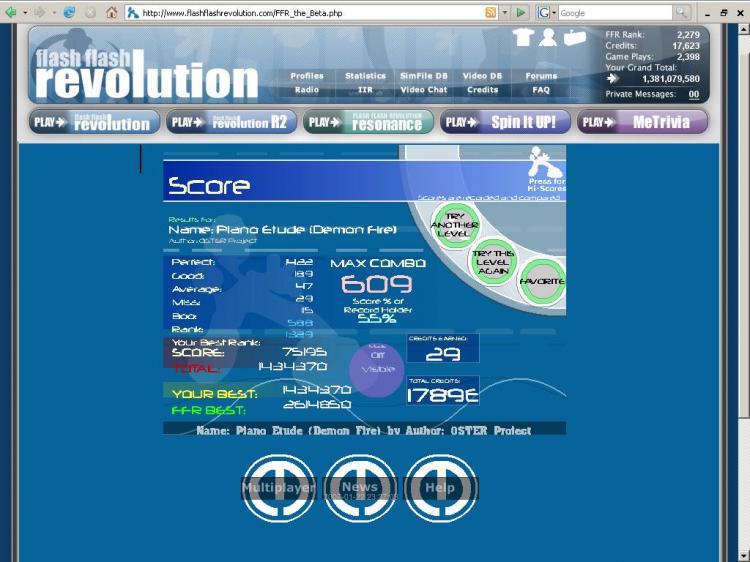
Task: Open the SimFile DB menu link
Action: pyautogui.click(x=424, y=76)
